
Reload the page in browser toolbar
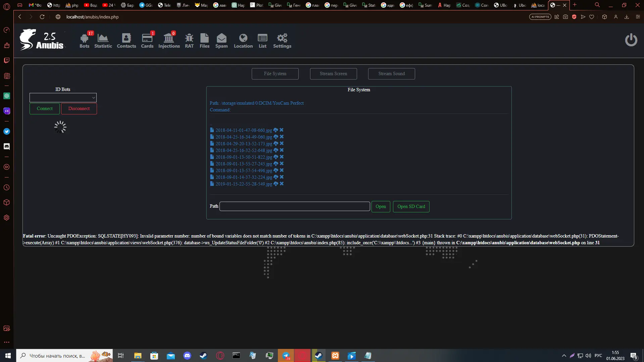click(42, 17)
